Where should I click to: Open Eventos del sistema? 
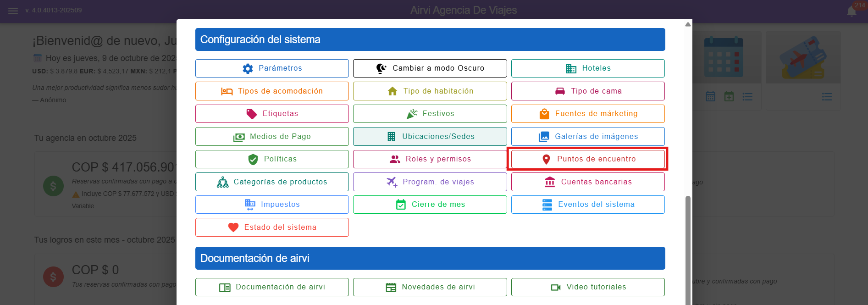point(588,205)
